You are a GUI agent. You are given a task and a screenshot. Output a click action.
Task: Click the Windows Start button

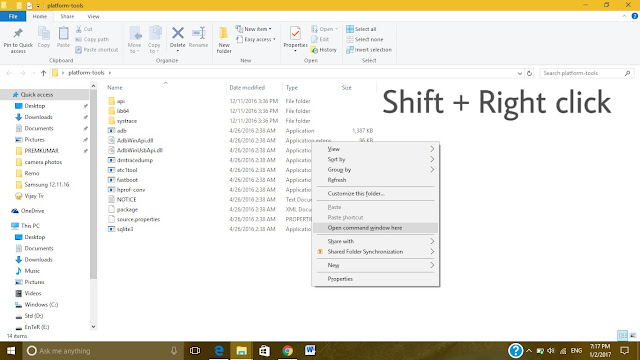[11, 351]
